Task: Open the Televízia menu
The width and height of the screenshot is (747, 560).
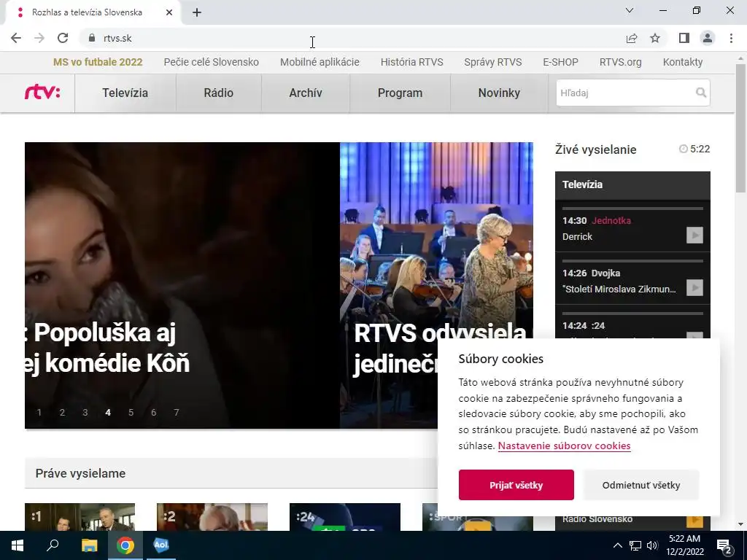Action: (x=125, y=93)
